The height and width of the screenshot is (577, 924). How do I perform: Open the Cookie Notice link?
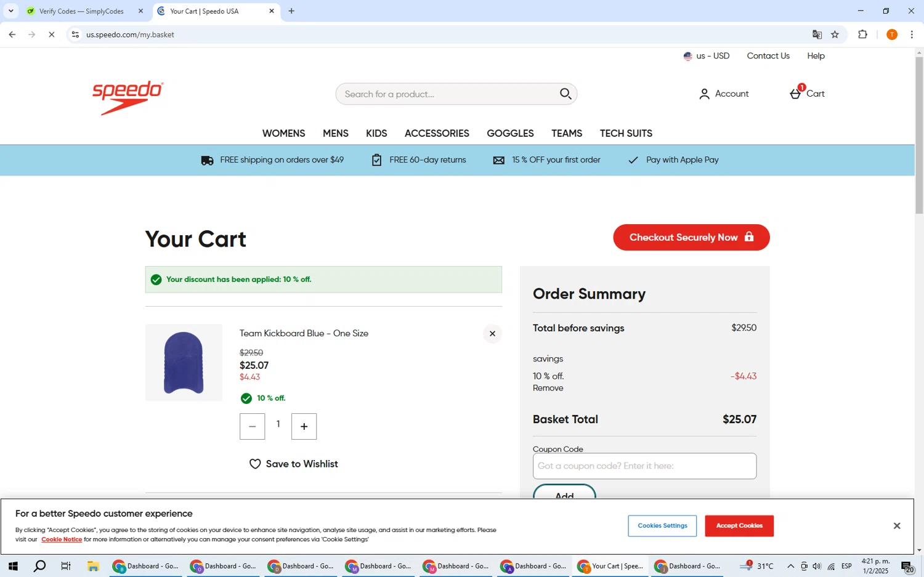62,539
